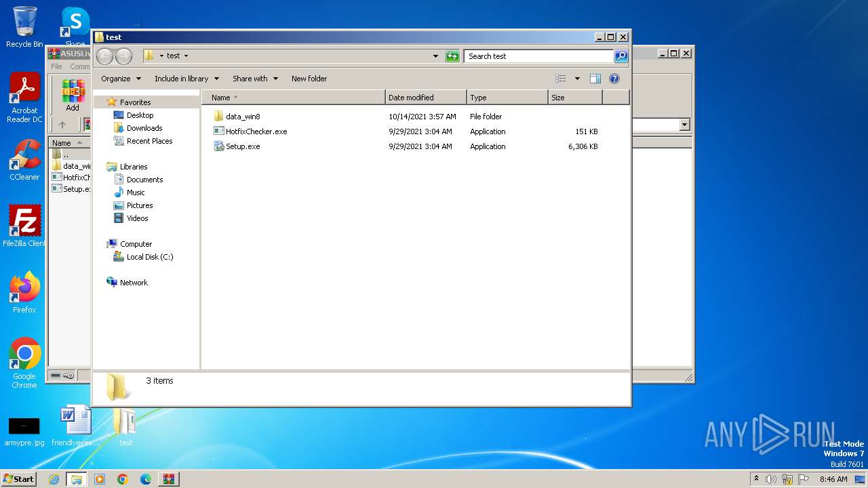This screenshot has width=868, height=488.
Task: Open Include in library dropdown
Action: [x=186, y=79]
